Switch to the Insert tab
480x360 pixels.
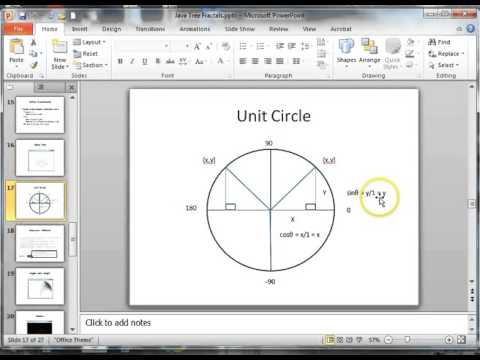tap(80, 29)
